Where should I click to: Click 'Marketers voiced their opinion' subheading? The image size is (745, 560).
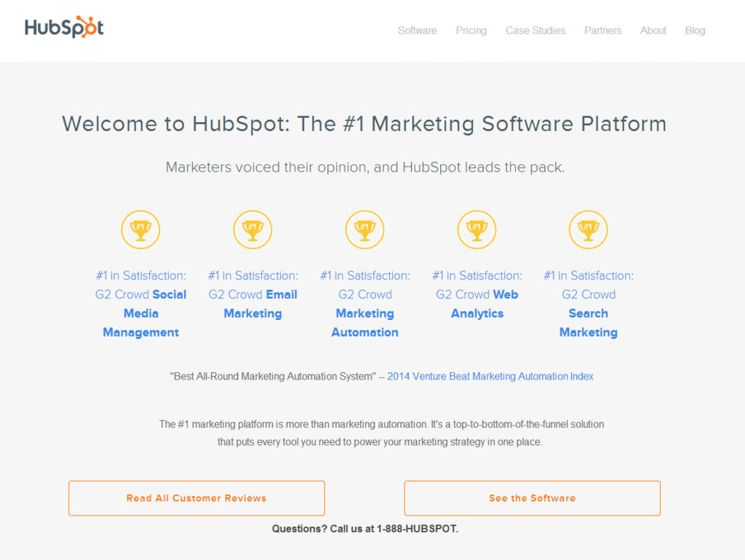365,167
